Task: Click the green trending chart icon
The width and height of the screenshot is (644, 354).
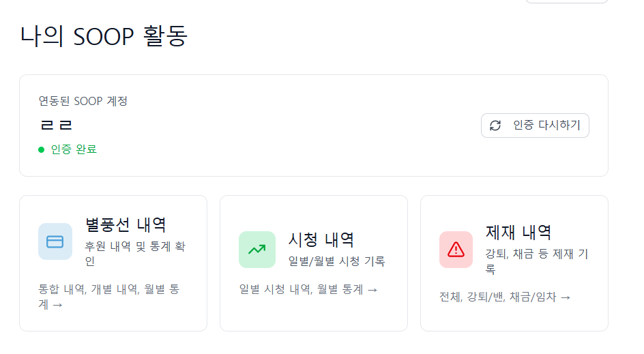Action: (257, 250)
